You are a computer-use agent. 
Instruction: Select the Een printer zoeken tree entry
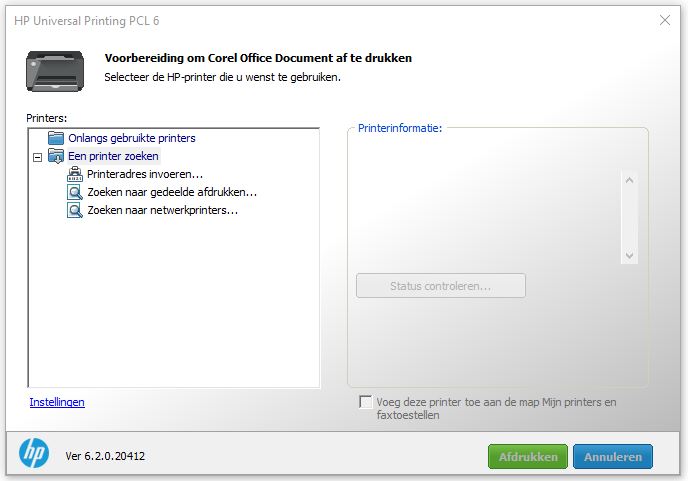[x=113, y=156]
